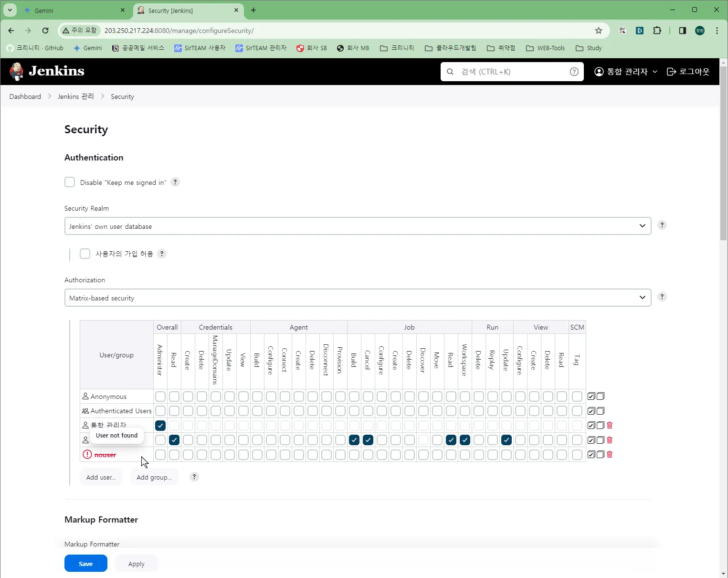
Task: Enable 사용자의 가입 허용 checkbox
Action: click(x=85, y=254)
